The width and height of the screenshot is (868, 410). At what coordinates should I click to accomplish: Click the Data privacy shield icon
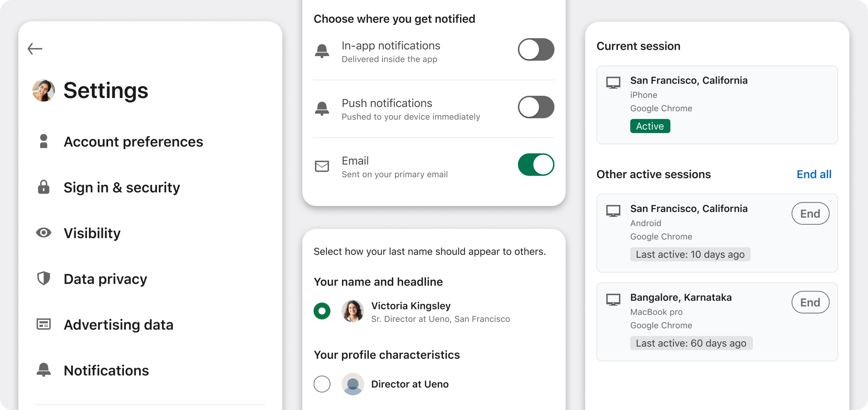click(x=43, y=279)
